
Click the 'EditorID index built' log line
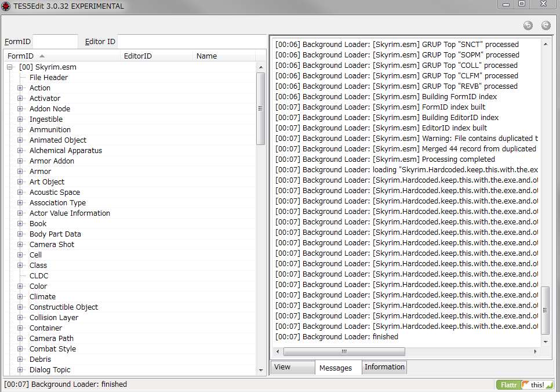381,128
